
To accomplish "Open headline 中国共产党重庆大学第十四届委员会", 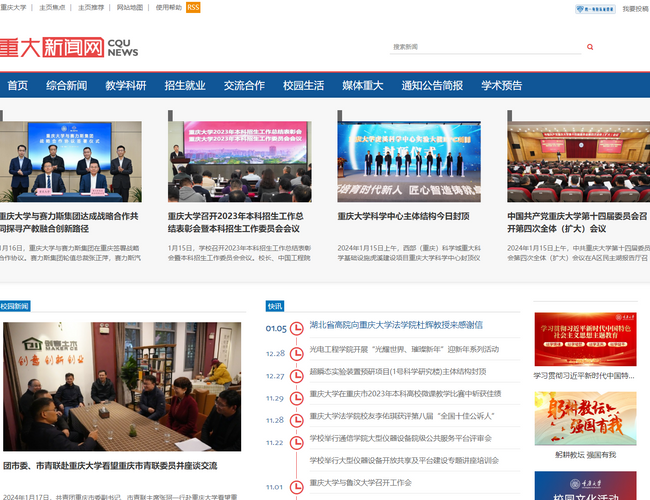I will (577, 222).
